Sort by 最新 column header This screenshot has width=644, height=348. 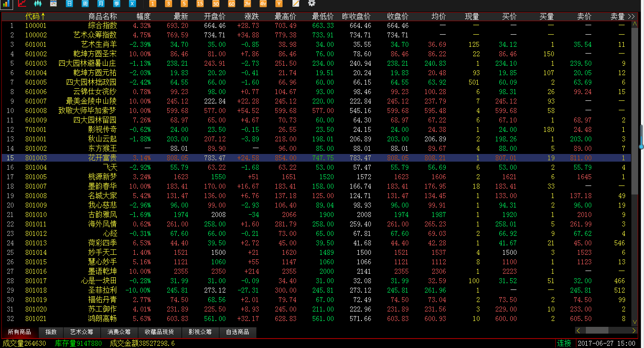coord(181,16)
